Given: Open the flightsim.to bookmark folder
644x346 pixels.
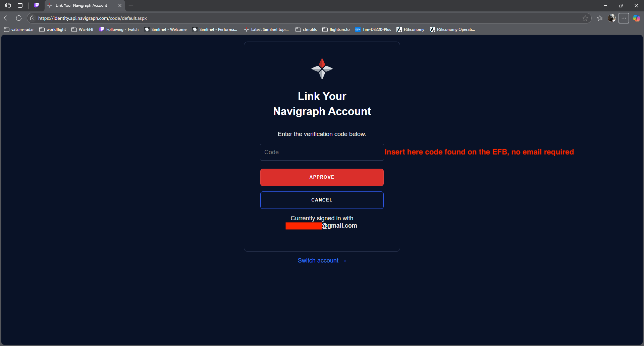Looking at the screenshot, I should (x=336, y=30).
